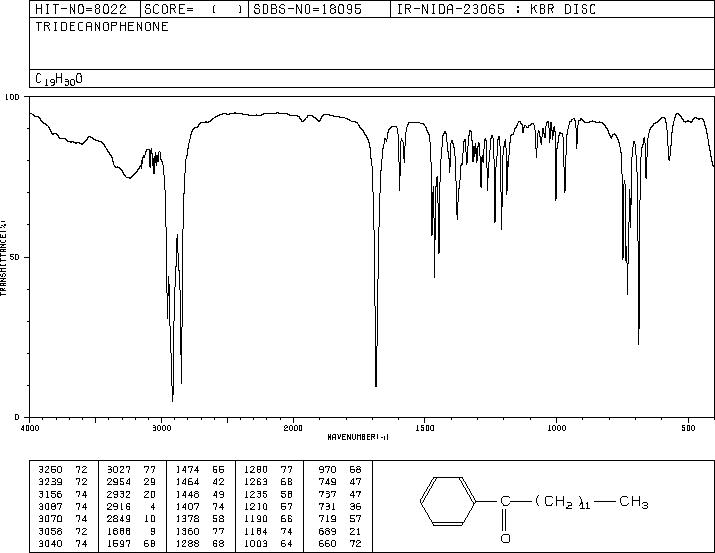Click the 1448 peak entry in the table

200,494
